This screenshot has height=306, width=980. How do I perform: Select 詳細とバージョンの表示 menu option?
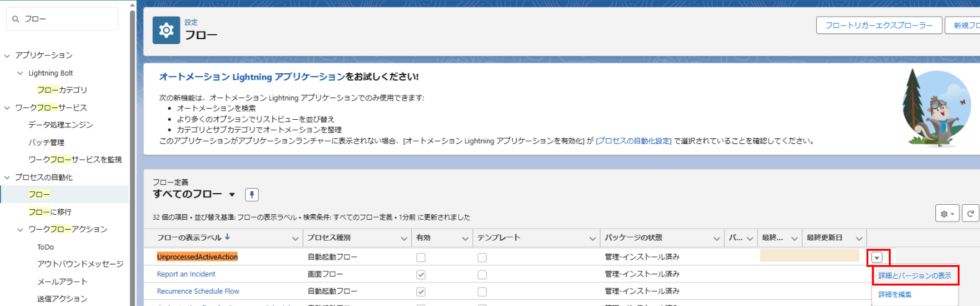click(x=914, y=276)
